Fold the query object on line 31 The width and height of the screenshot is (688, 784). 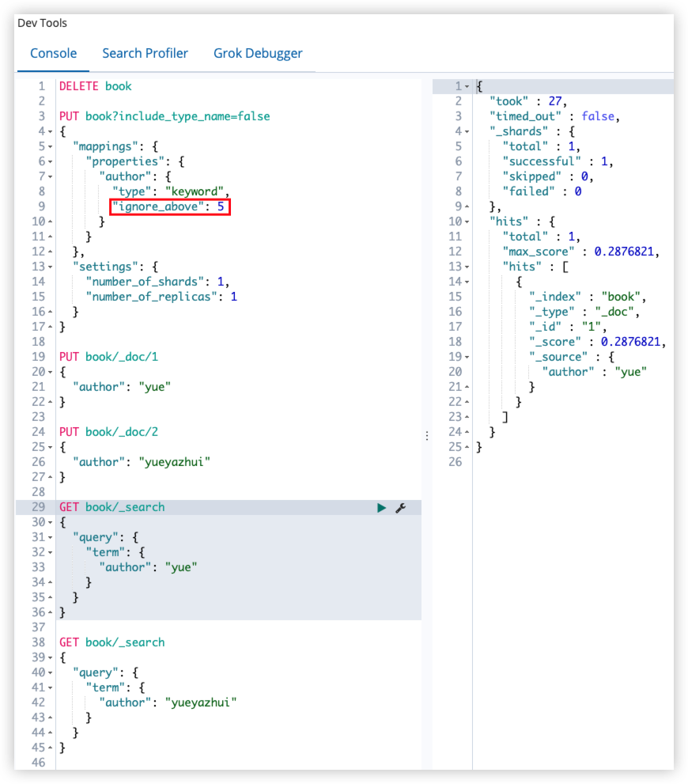click(51, 538)
